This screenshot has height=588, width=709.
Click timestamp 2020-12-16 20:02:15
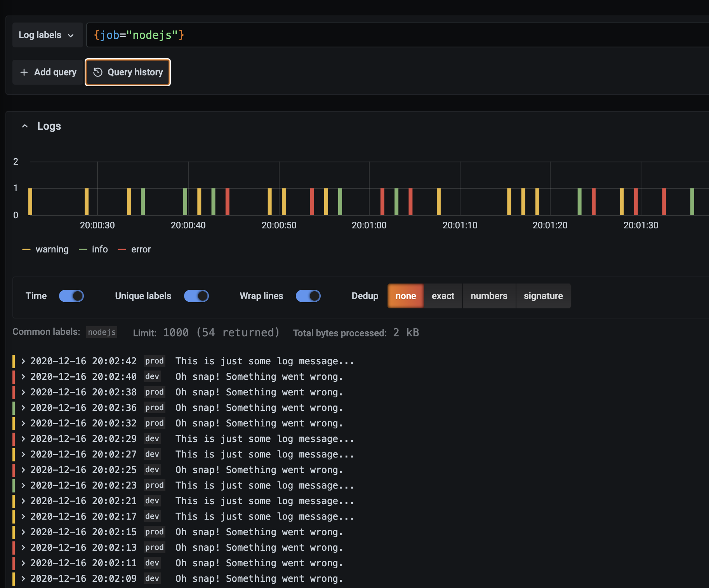(83, 532)
